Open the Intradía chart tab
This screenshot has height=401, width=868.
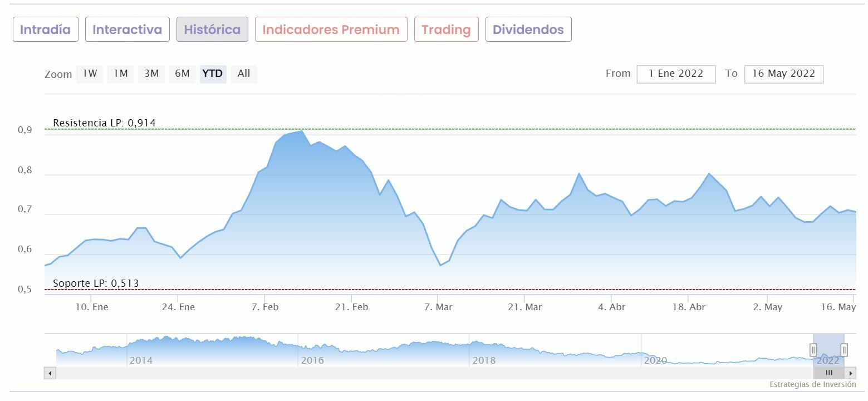point(45,30)
